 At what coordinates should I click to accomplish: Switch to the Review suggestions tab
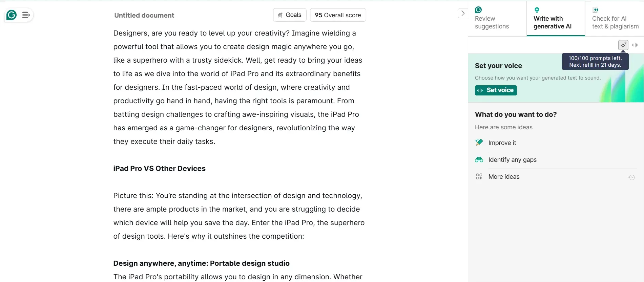point(492,19)
